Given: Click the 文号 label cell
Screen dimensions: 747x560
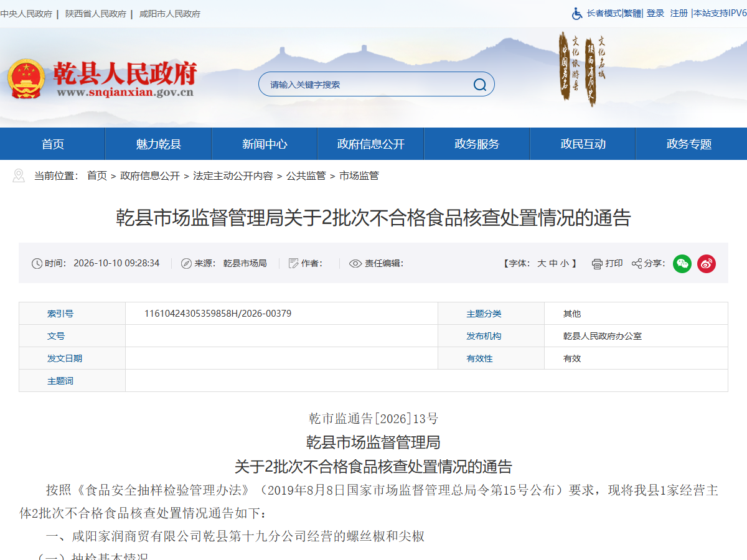Looking at the screenshot, I should [72, 336].
